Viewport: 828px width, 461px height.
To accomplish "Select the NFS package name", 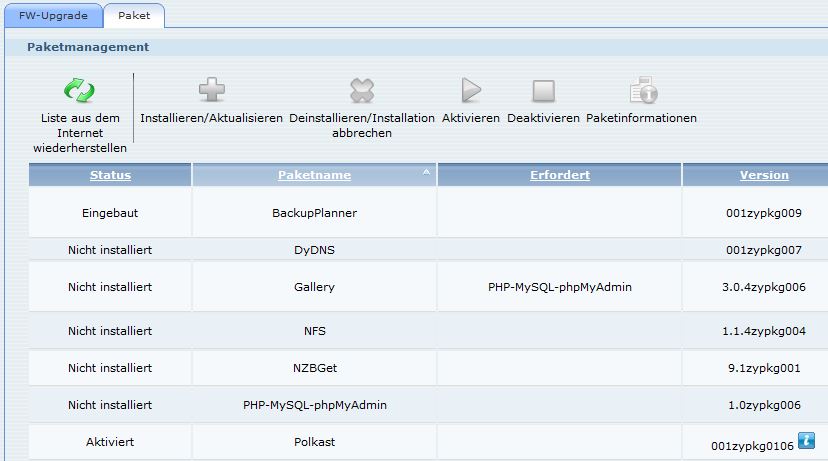I will point(315,331).
